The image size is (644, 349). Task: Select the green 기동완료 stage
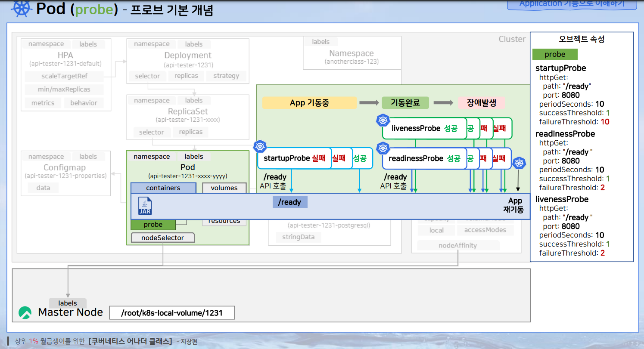(405, 103)
